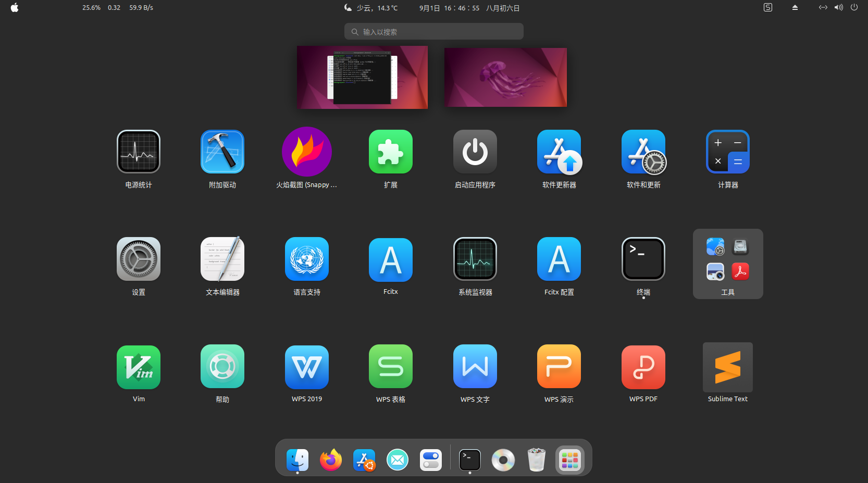Open Finder-style file manager in dock
This screenshot has height=483, width=868.
297,460
